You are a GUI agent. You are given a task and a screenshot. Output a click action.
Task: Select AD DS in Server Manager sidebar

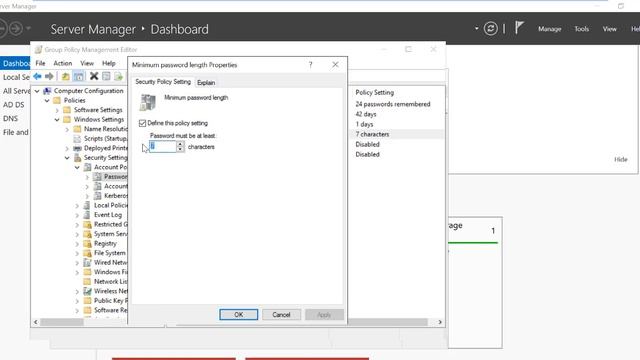click(x=14, y=105)
